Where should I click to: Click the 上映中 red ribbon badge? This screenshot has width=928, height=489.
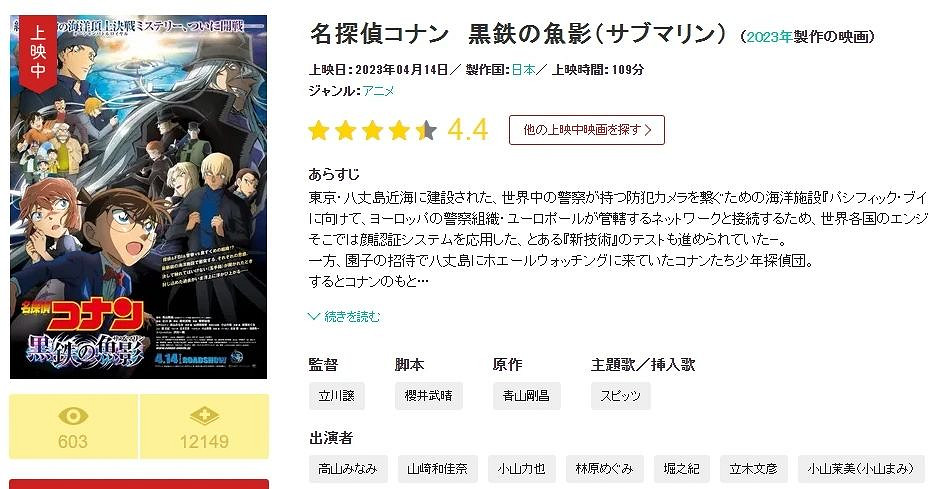(x=38, y=52)
